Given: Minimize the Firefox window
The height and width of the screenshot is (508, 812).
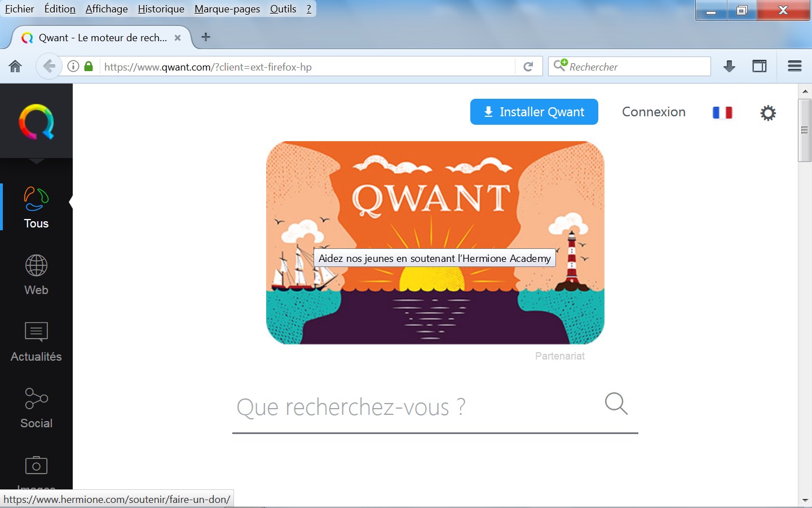Looking at the screenshot, I should coord(711,10).
